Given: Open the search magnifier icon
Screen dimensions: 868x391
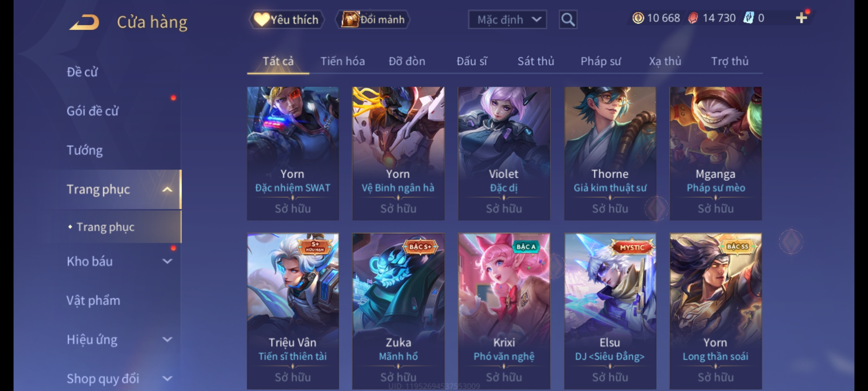Looking at the screenshot, I should pos(568,20).
